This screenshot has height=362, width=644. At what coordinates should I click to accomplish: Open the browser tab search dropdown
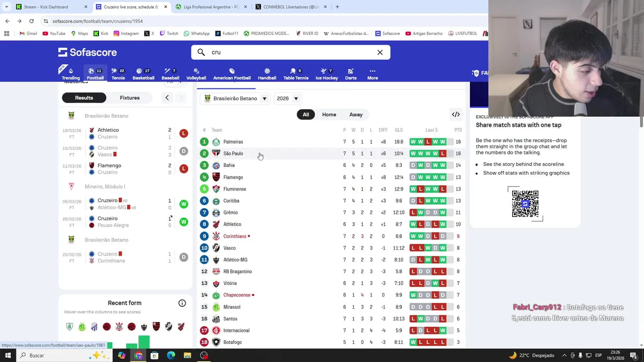[x=7, y=7]
